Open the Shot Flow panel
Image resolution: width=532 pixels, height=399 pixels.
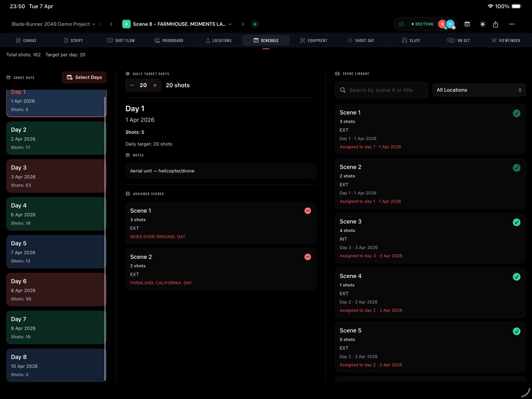121,40
